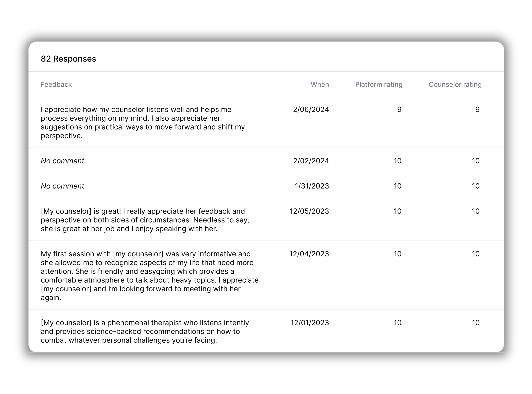Click the Platform rating column header
The width and height of the screenshot is (532, 394).
pyautogui.click(x=379, y=84)
